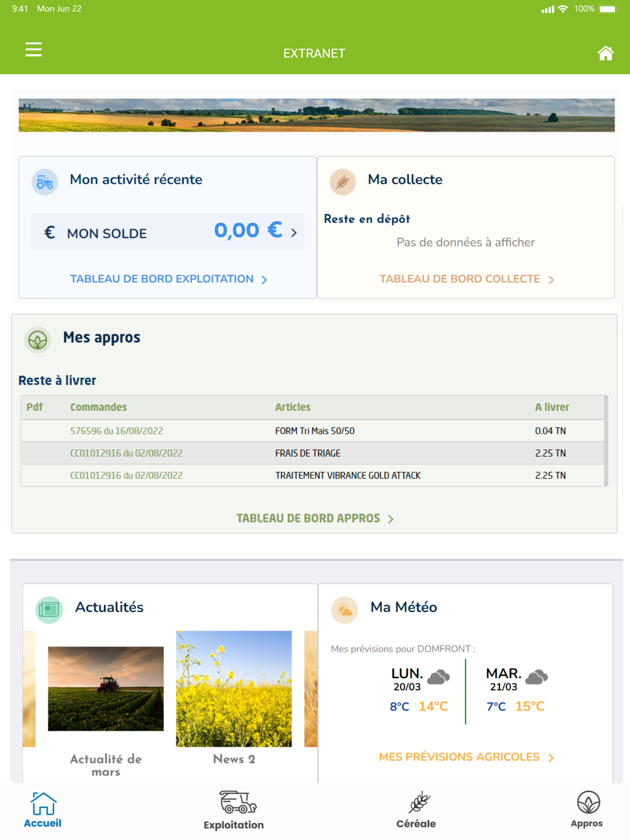Click the euro symbol in Mon Solde
Screen dimensions: 630x840
click(x=50, y=233)
